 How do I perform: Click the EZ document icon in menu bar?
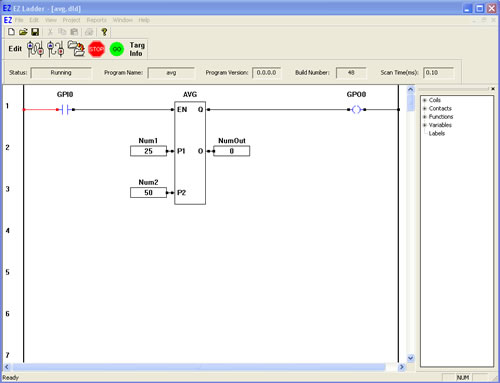8,20
